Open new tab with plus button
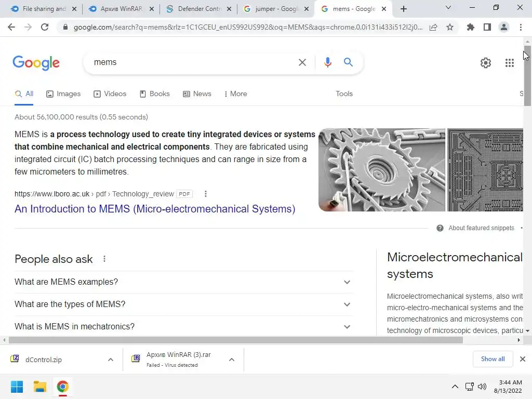 click(403, 9)
